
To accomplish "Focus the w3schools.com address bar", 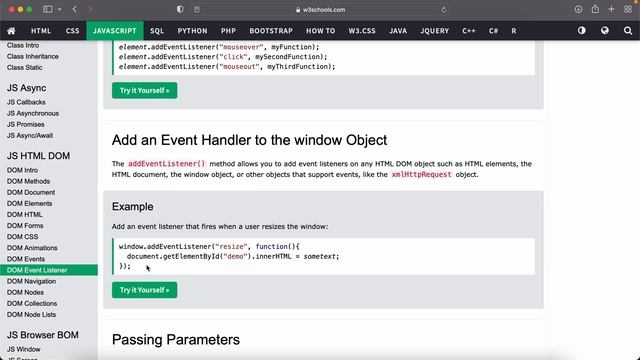I will [x=320, y=10].
